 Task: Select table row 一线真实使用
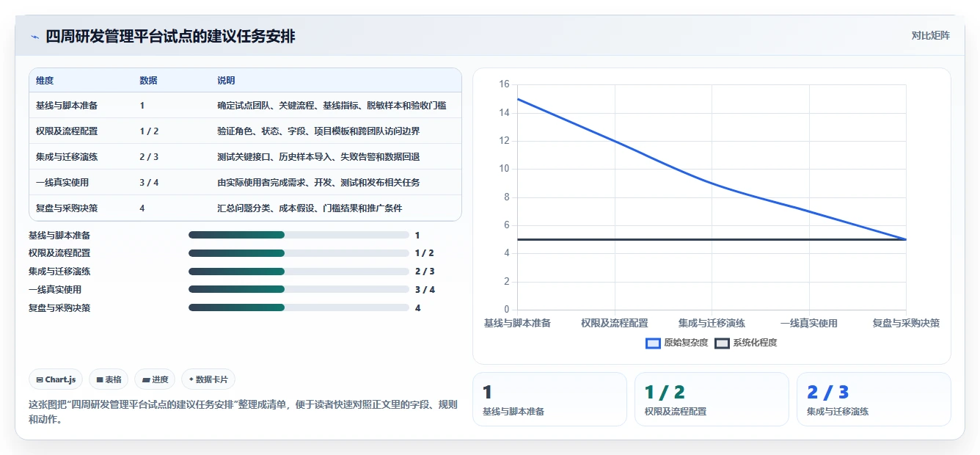point(245,183)
